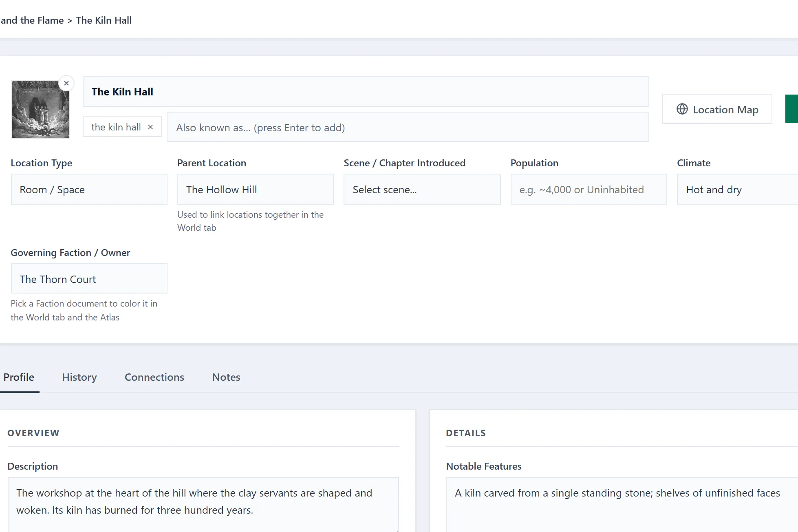
Task: Click the OVERVIEW section heading
Action: pos(33,433)
